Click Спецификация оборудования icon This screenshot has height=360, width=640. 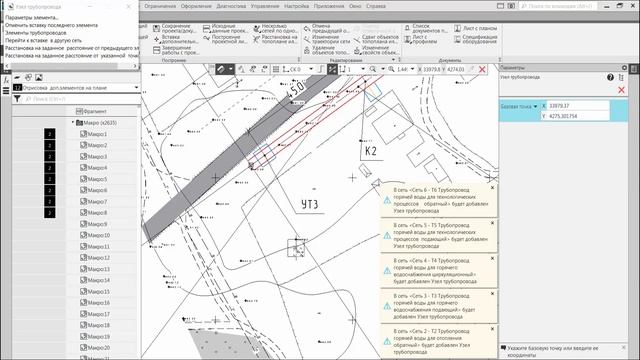[458, 39]
